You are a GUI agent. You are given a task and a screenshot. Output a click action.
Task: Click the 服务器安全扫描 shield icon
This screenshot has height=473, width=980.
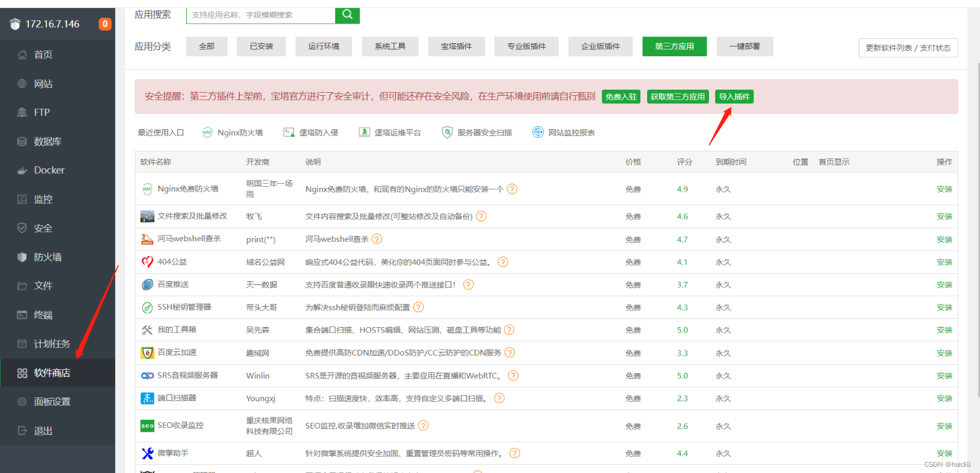[x=447, y=132]
